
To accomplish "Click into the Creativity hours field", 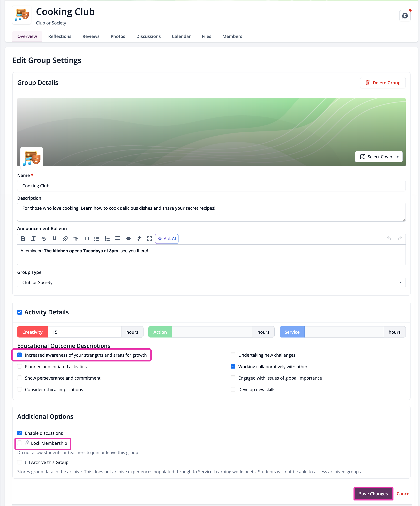I will click(x=84, y=332).
